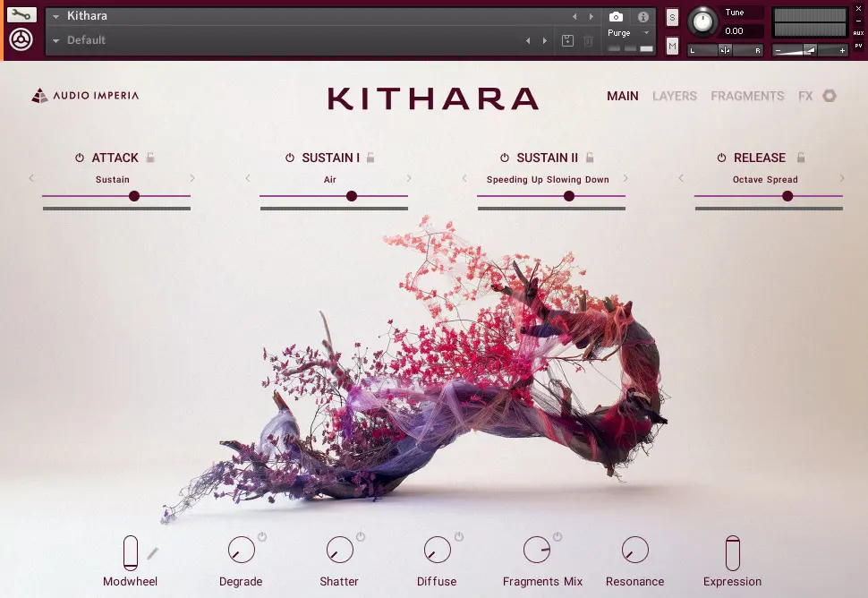Expand the Purge menu arrow

pos(646,32)
